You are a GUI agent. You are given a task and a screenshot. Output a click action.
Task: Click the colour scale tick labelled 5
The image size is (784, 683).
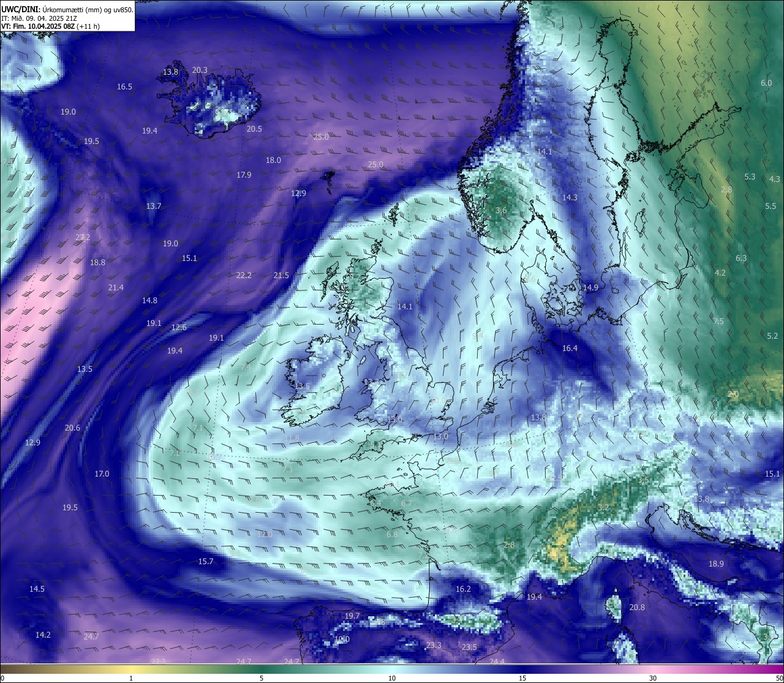262,678
